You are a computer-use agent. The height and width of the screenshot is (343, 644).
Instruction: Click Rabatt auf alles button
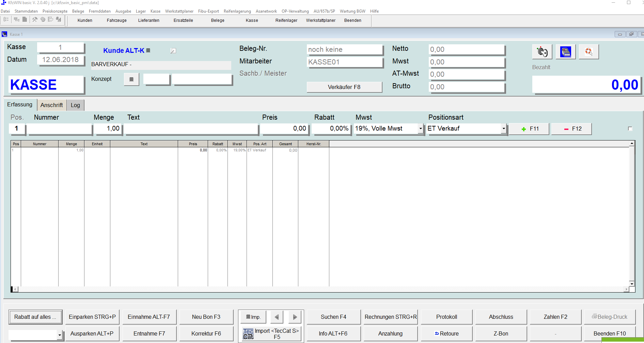[x=35, y=317]
